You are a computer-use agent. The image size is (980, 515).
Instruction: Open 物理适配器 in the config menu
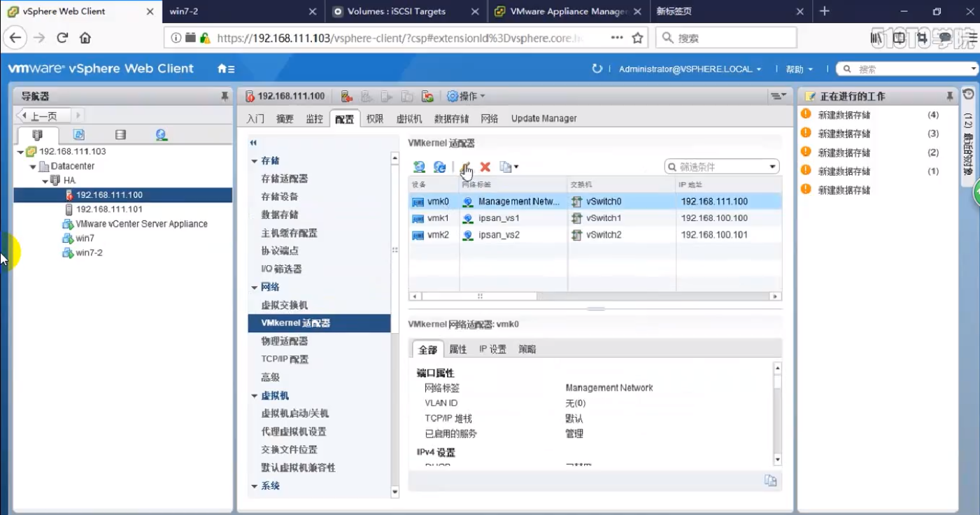click(x=284, y=341)
